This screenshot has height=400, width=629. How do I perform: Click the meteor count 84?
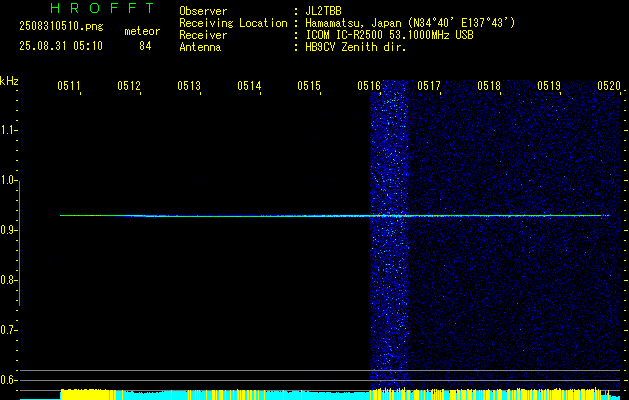(x=145, y=46)
